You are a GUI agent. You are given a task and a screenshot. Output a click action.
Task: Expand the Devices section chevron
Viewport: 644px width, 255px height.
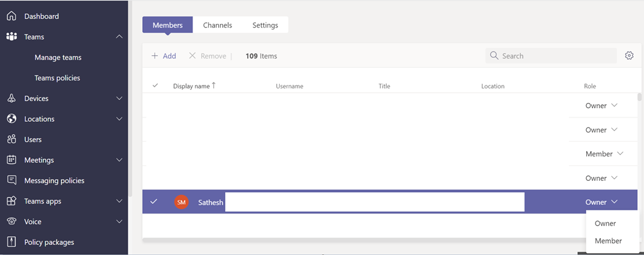pyautogui.click(x=119, y=99)
